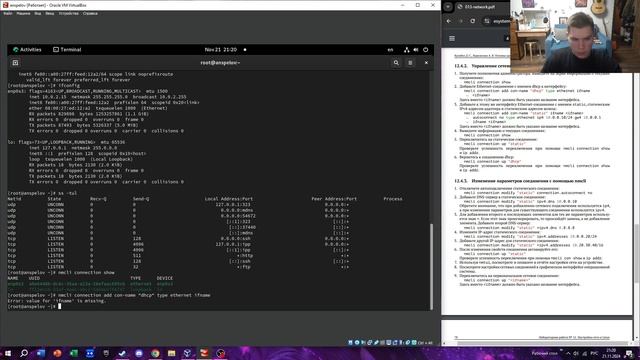Viewport: 640px width, 360px height.
Task: Expand the hidden system tray icons chevron
Action: tap(568, 353)
